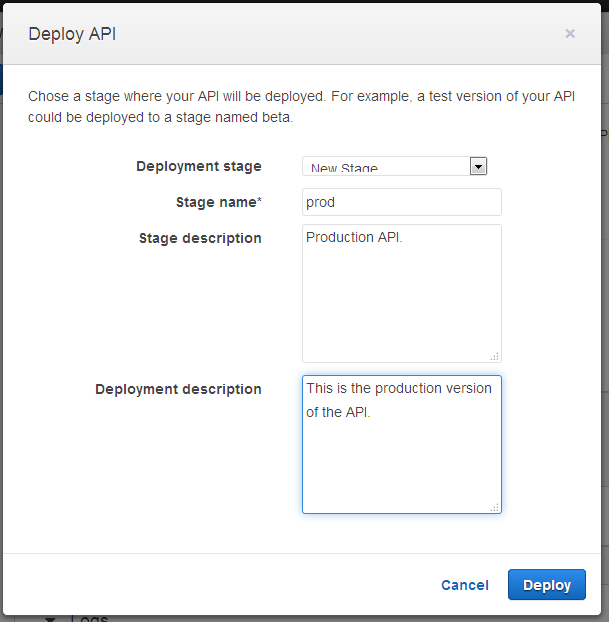
Task: Click the 'prod' text in Stage name
Action: pyautogui.click(x=320, y=202)
